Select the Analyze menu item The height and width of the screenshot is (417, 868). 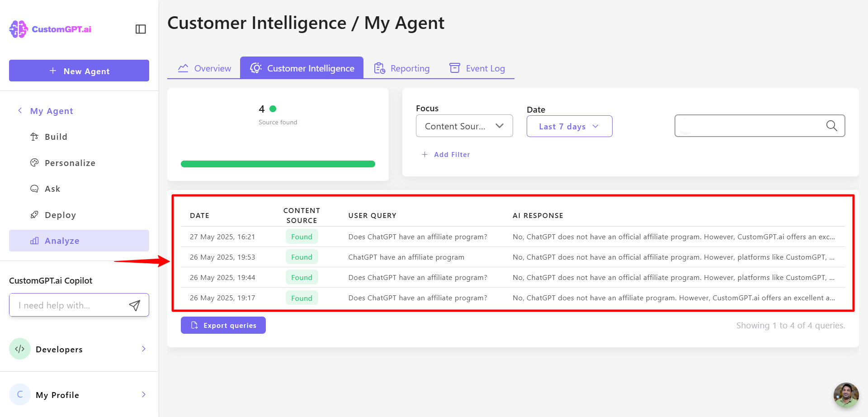79,241
